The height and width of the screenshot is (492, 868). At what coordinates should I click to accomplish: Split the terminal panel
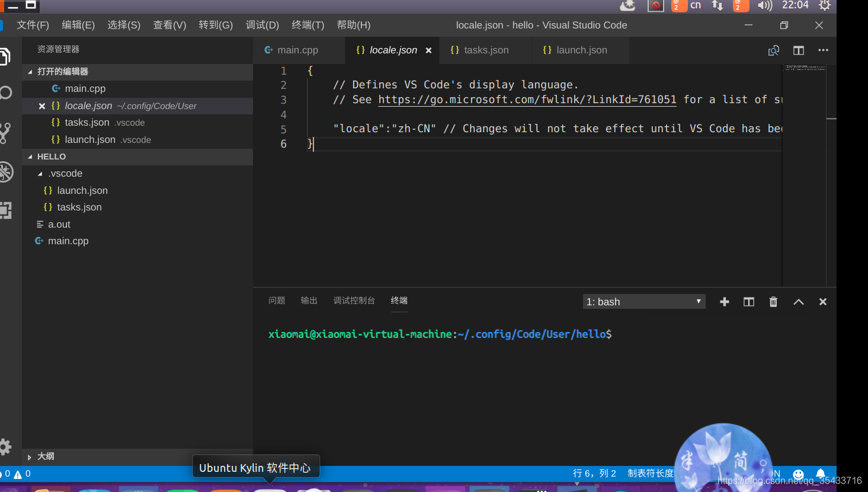749,302
